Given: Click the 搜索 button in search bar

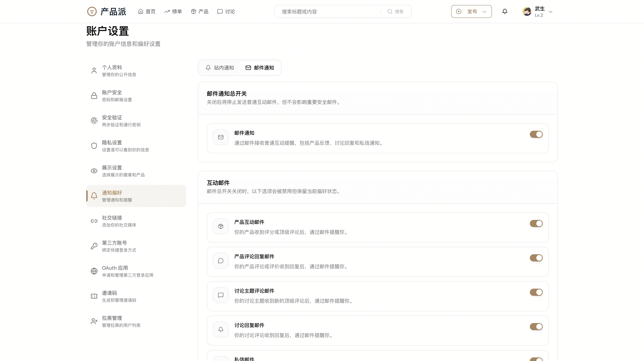Looking at the screenshot, I should [x=396, y=11].
